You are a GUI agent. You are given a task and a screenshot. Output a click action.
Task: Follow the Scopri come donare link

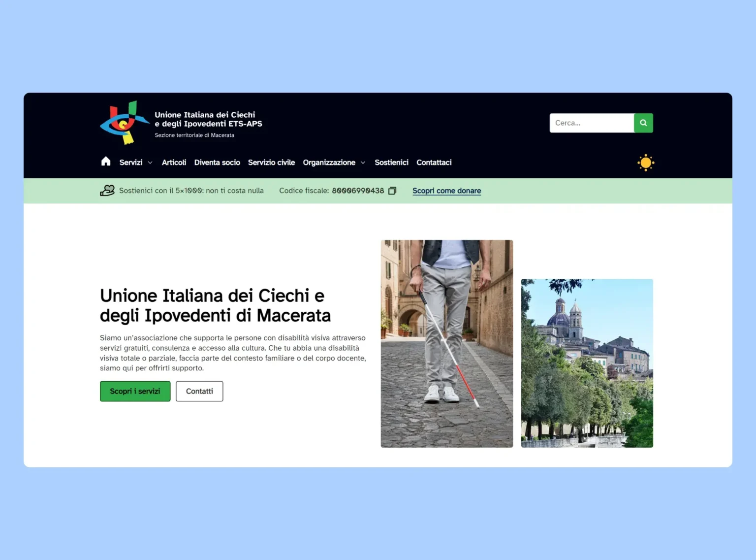coord(446,191)
